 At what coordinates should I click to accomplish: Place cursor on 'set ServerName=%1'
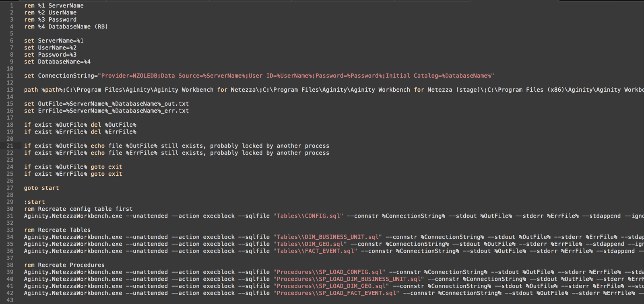click(x=54, y=41)
